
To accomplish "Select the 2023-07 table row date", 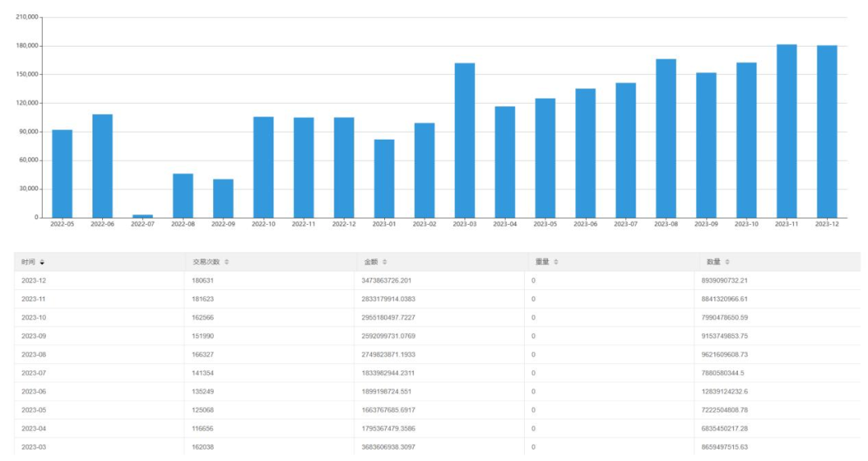I will click(34, 373).
